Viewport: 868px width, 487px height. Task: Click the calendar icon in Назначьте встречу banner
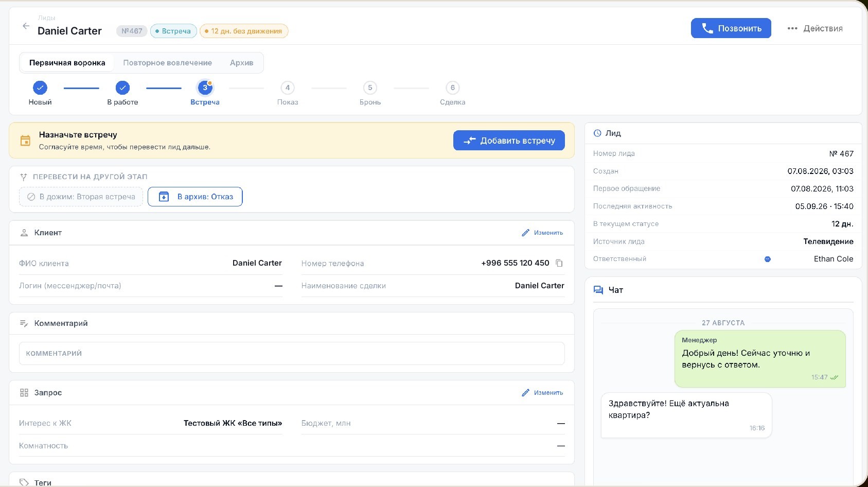(x=25, y=141)
